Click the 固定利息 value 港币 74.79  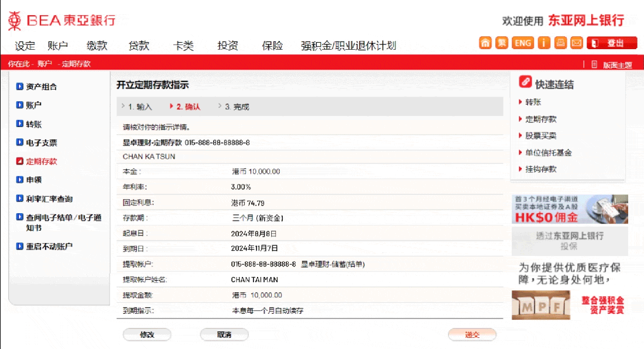pyautogui.click(x=248, y=203)
